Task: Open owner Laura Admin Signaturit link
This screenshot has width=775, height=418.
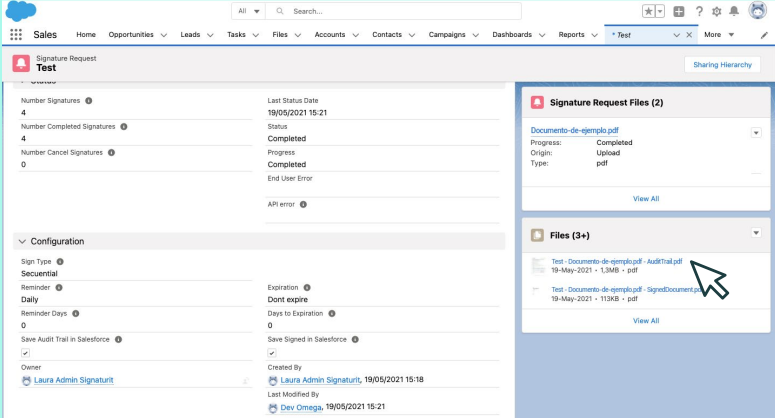Action: [74, 380]
